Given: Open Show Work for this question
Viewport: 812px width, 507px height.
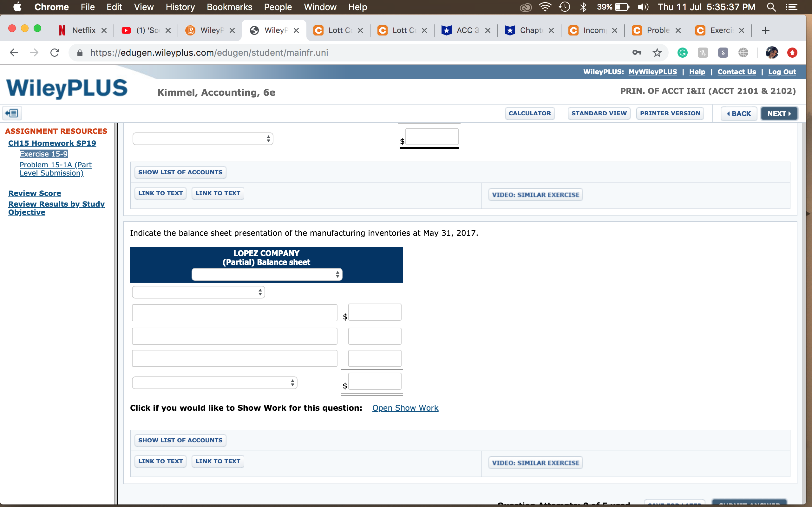Looking at the screenshot, I should (x=405, y=408).
